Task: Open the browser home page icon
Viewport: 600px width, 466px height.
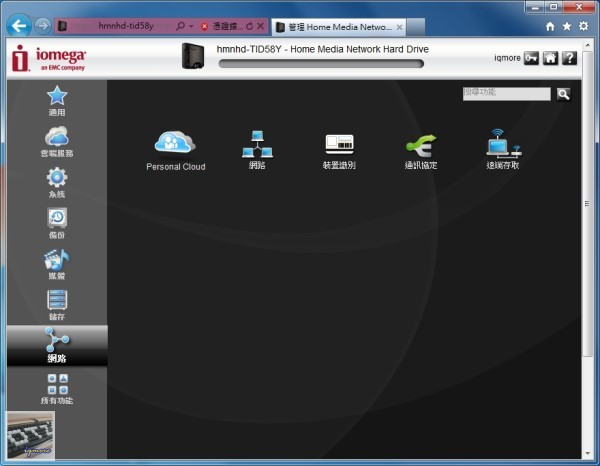Action: [550, 26]
